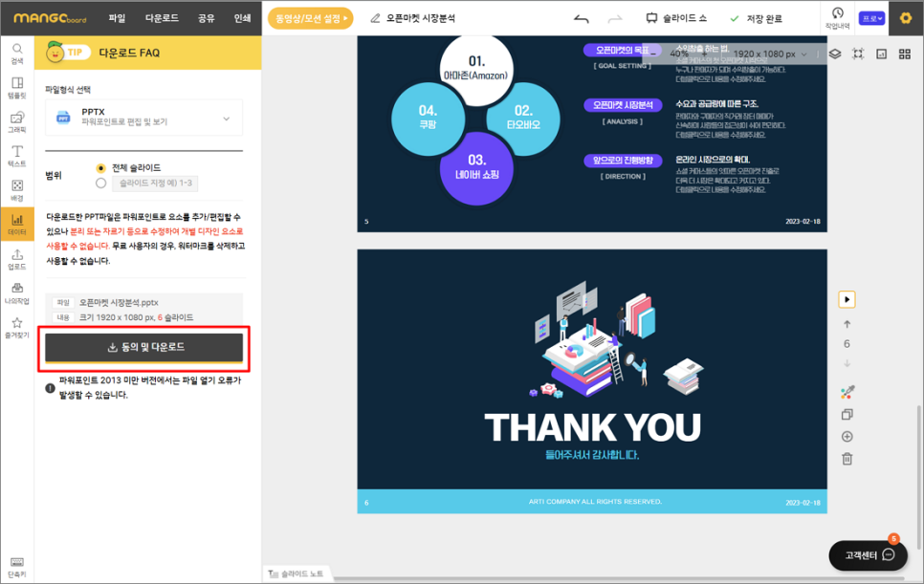Open the 프로 plan dropdown

pyautogui.click(x=871, y=18)
